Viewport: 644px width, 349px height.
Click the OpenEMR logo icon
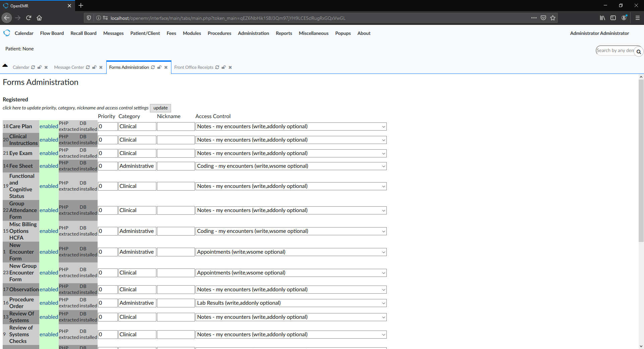coord(6,33)
